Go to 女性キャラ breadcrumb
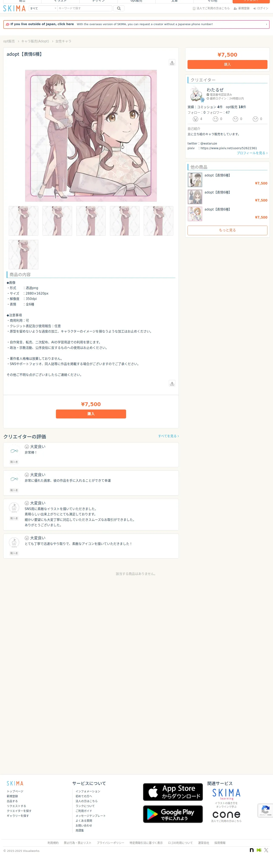The width and height of the screenshot is (273, 868). coord(63,41)
